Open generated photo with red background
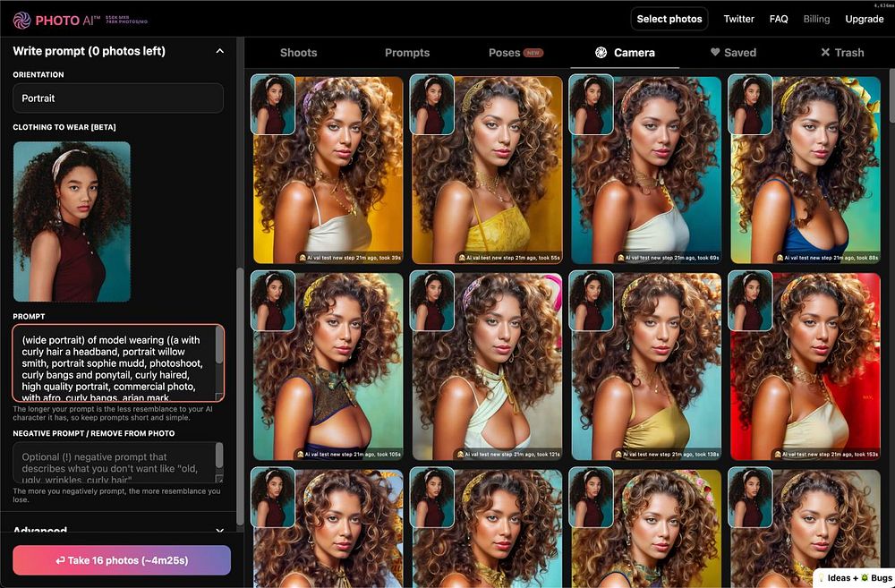The width and height of the screenshot is (895, 588). click(x=805, y=367)
